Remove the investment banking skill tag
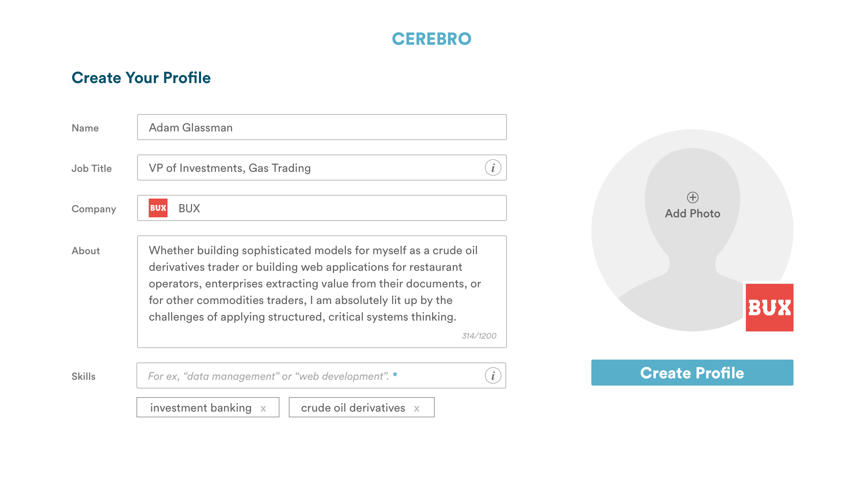The image size is (865, 504). (264, 408)
